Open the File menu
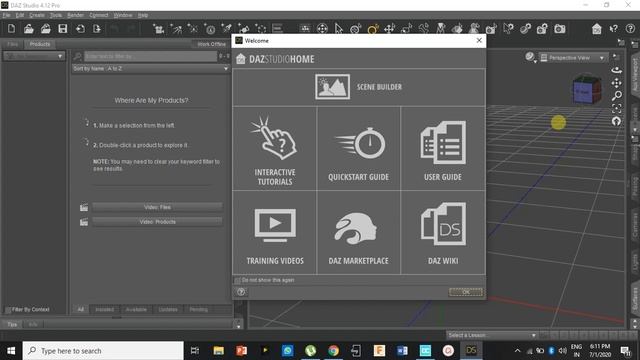 click(6, 15)
